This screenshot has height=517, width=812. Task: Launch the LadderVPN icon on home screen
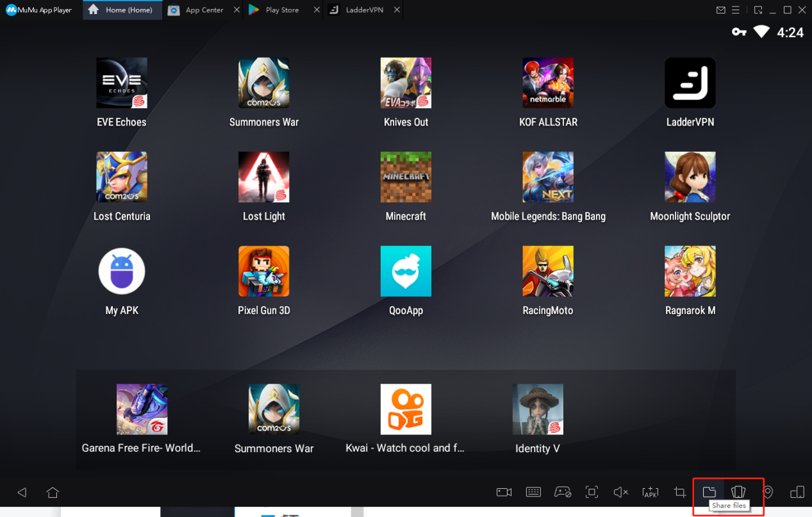pos(690,83)
